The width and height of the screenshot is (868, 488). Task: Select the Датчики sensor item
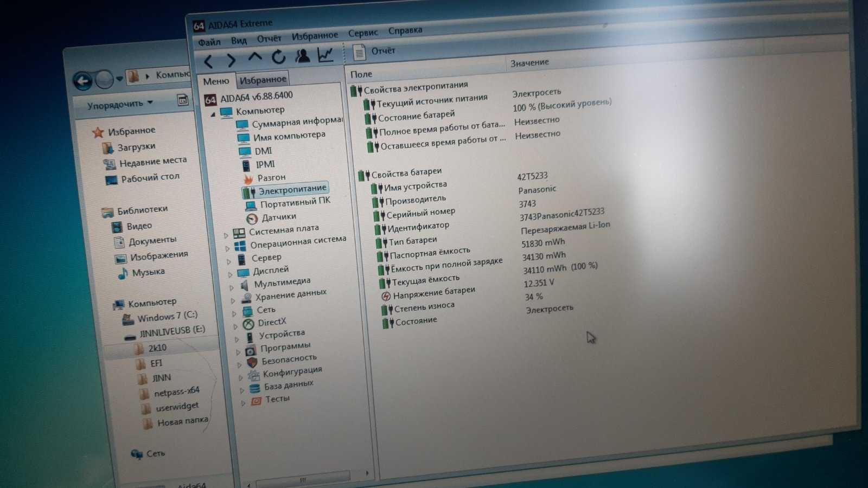click(271, 217)
